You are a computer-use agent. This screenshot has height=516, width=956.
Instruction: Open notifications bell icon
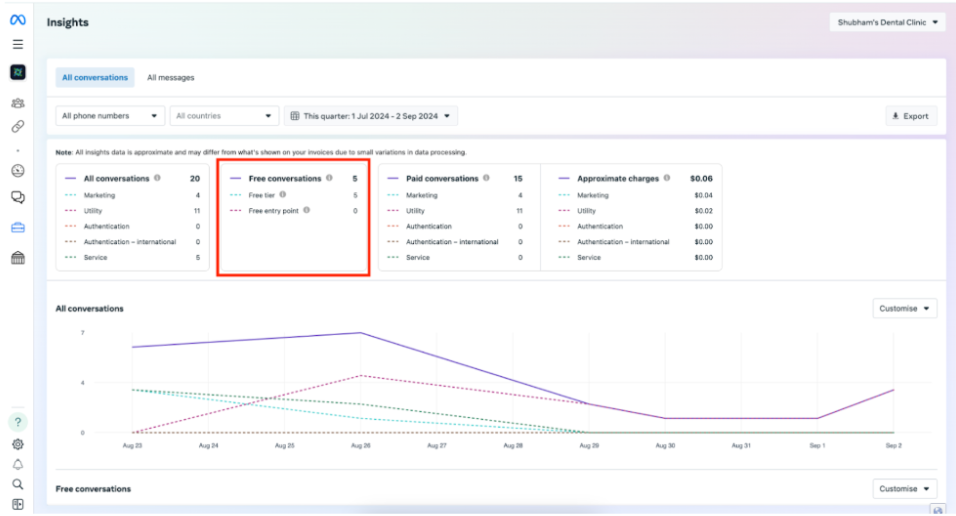(17, 464)
